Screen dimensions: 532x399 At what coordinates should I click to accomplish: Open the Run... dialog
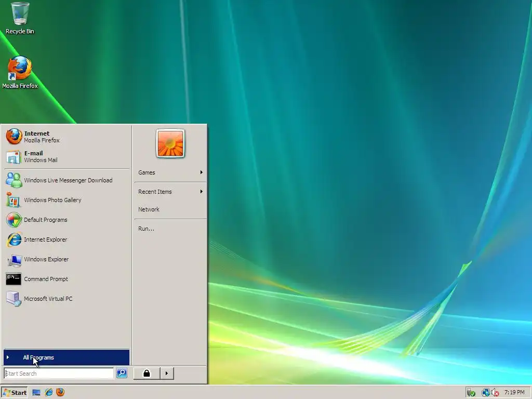170,229
